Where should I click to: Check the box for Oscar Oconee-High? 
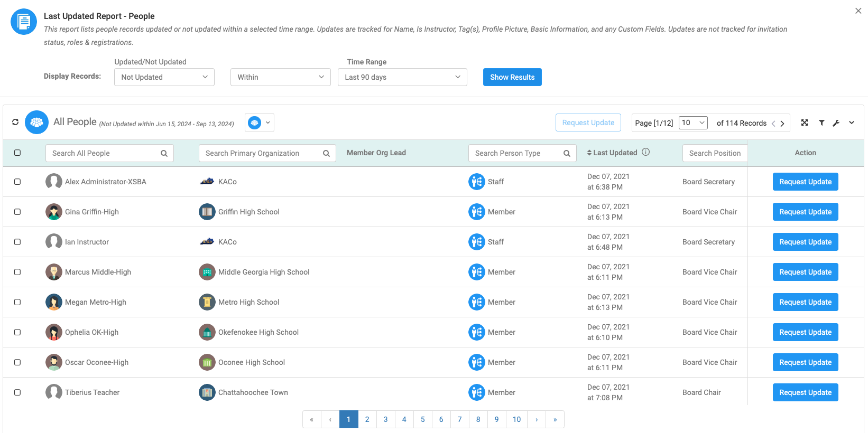point(17,362)
